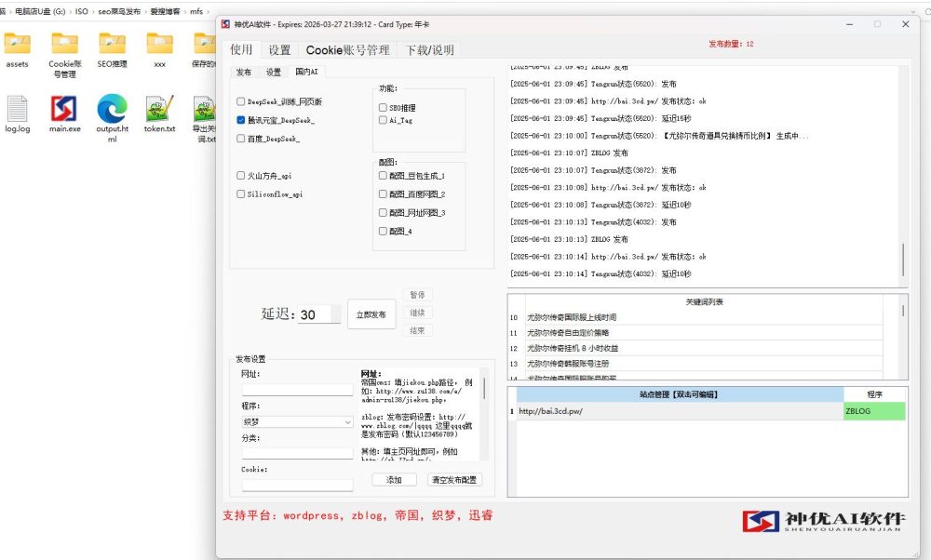Open the 下载/说明 tab
The image size is (931, 560).
click(430, 50)
